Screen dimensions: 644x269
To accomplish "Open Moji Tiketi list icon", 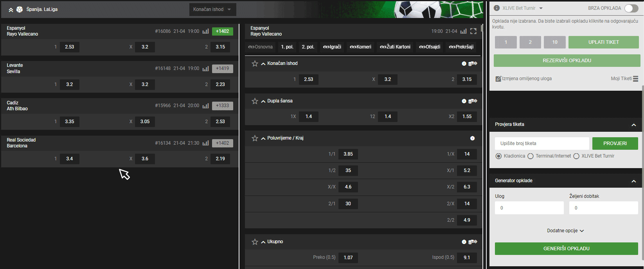I will tap(635, 79).
